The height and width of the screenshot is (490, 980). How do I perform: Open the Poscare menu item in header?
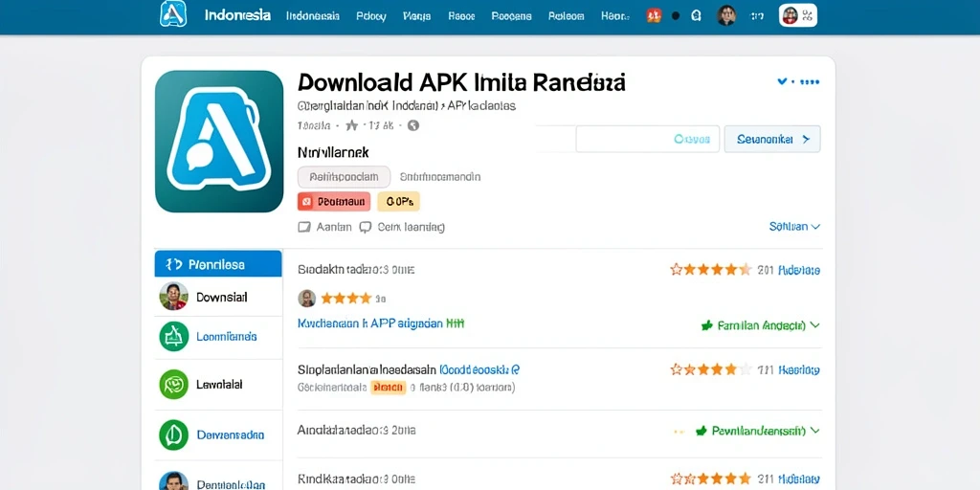pyautogui.click(x=511, y=15)
